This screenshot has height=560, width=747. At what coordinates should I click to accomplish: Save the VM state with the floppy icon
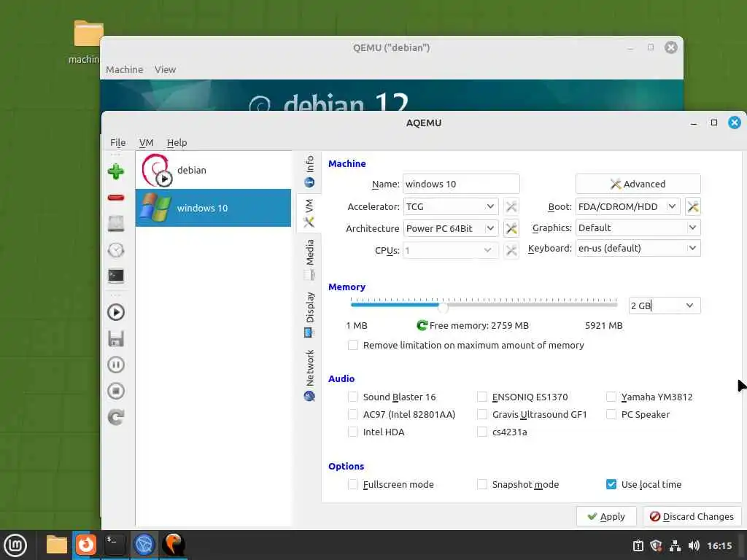tap(116, 338)
